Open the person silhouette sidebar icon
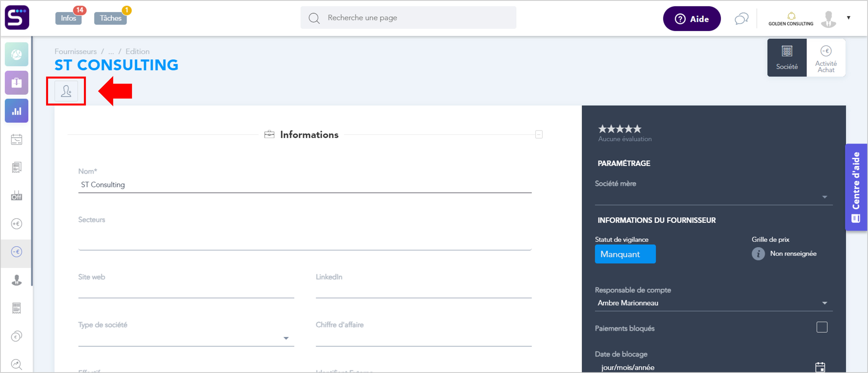 17,280
